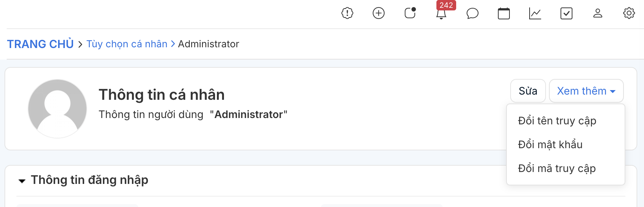
Task: Open the user profile person icon
Action: 598,13
